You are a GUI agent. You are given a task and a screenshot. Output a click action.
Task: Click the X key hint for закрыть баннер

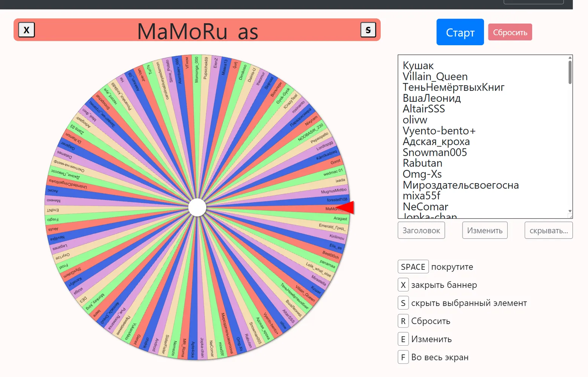tap(403, 285)
